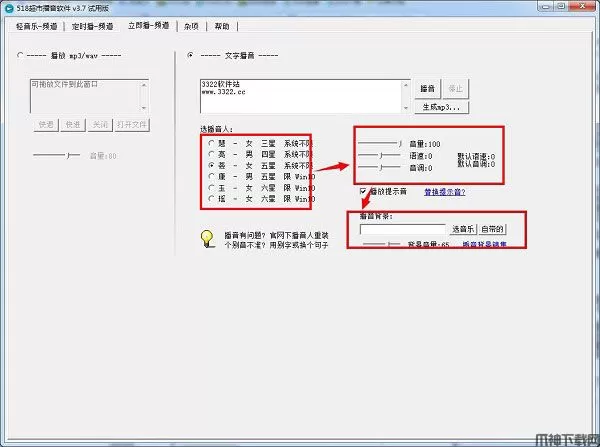Minimize the 518超市播音软件 window
The height and width of the screenshot is (447, 600).
coord(545,7)
